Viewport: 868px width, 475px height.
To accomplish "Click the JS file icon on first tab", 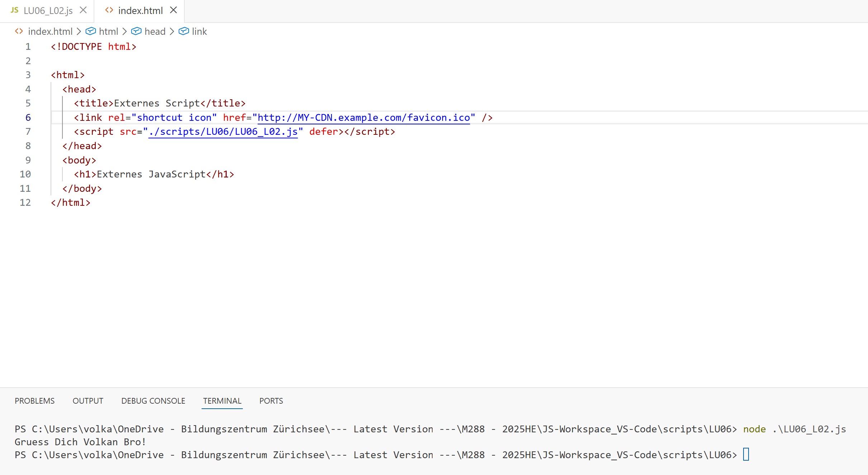I will [14, 10].
